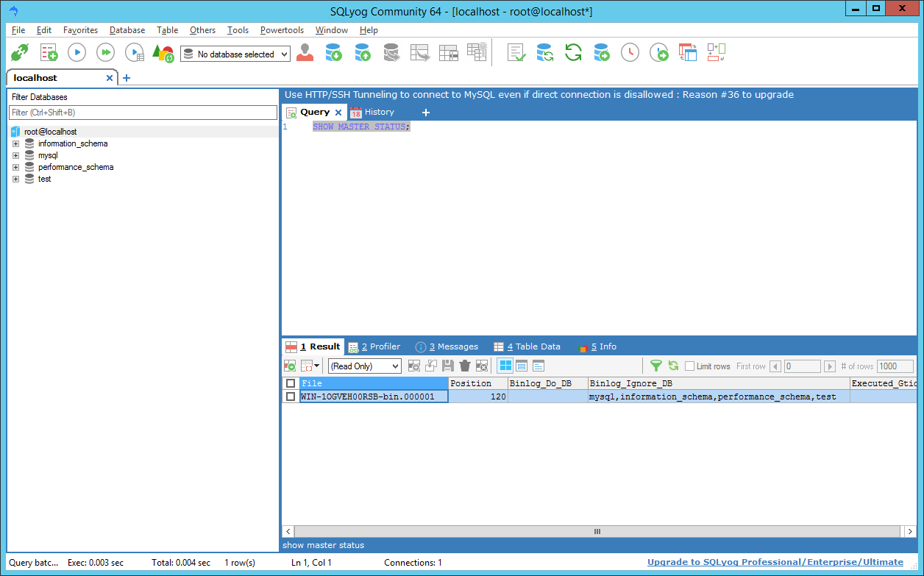Click the green filter funnel icon
This screenshot has height=576, width=924.
(656, 366)
